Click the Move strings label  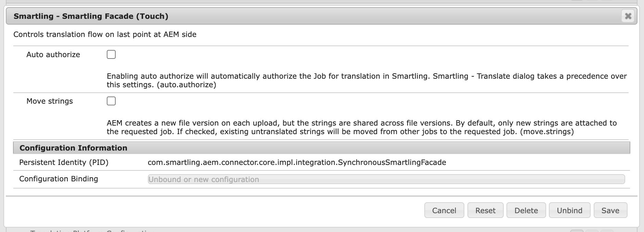pos(50,101)
